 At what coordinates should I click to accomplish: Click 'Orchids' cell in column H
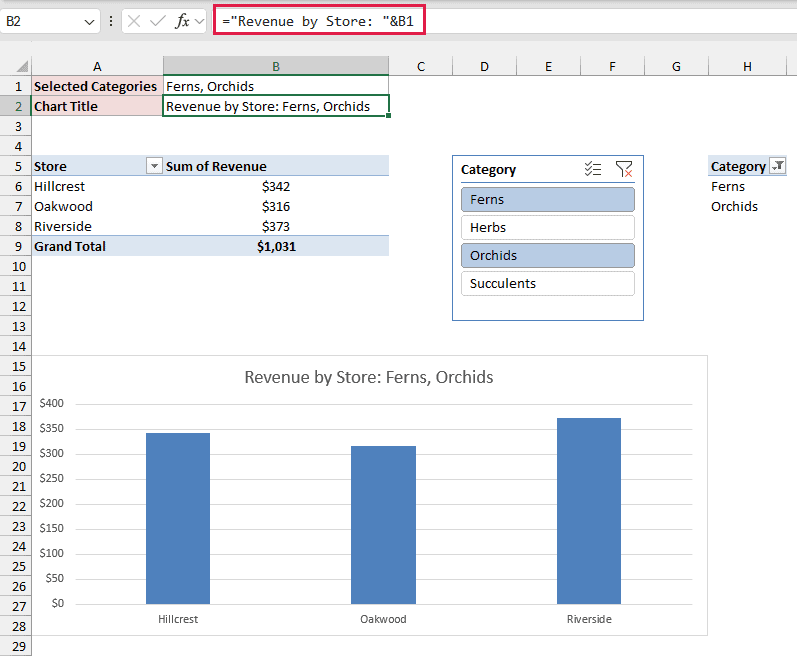click(x=747, y=206)
